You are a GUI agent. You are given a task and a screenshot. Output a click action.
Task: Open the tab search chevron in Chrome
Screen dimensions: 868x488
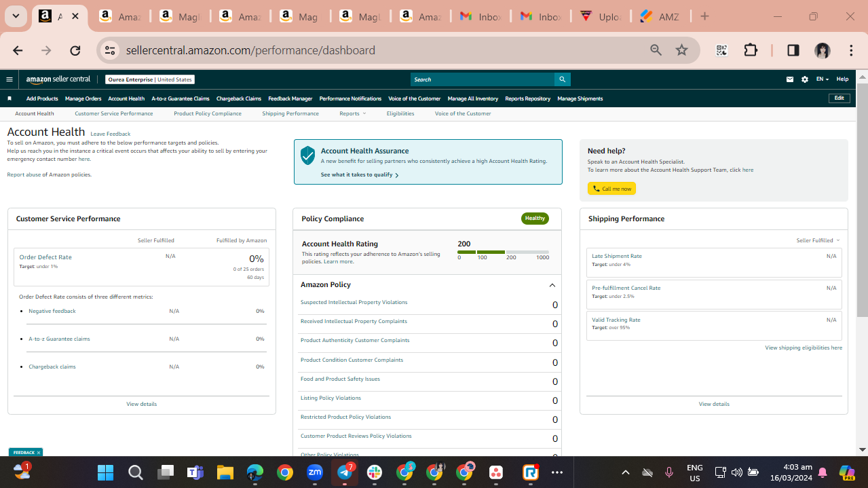(16, 16)
